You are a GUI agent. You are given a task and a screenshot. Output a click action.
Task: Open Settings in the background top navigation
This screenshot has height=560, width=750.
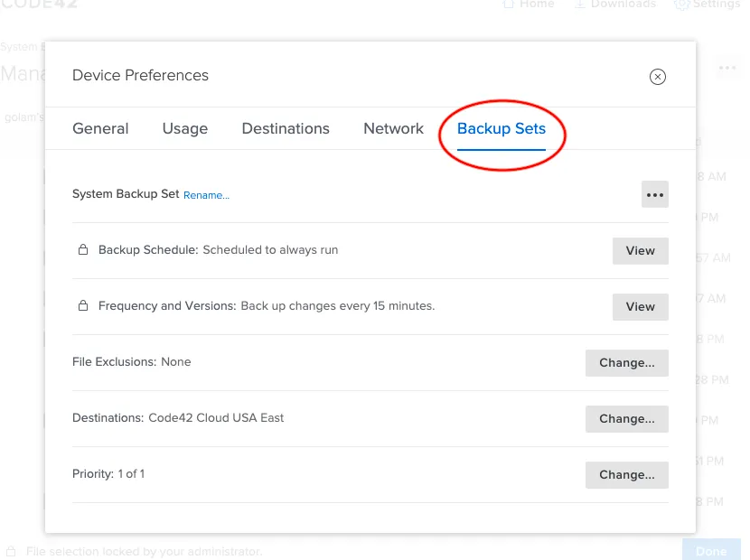(707, 5)
